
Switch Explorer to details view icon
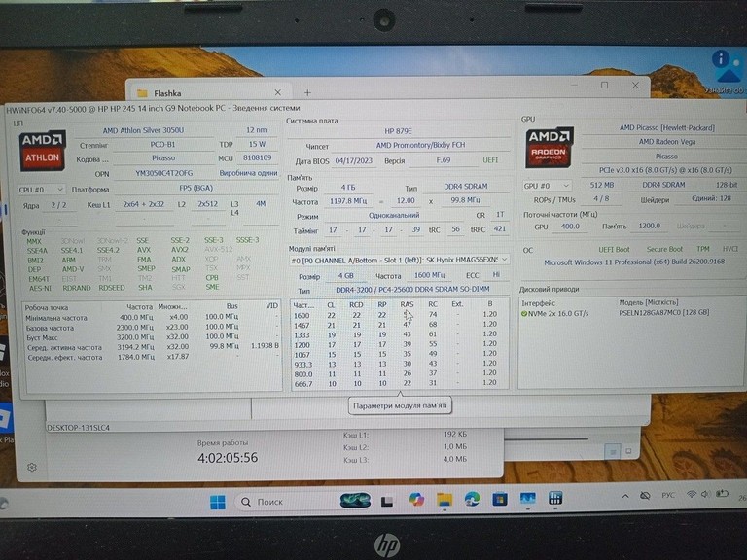pyautogui.click(x=613, y=451)
